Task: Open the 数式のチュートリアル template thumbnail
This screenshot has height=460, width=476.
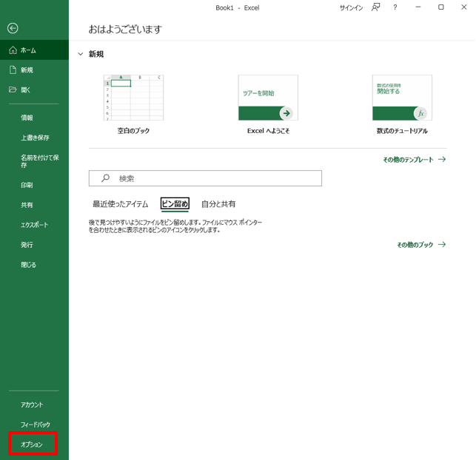Action: pos(402,98)
